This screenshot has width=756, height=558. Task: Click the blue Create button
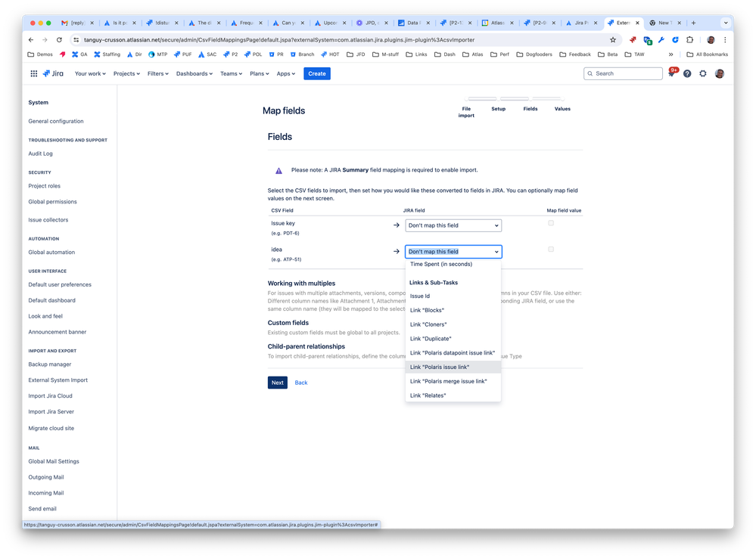coord(317,74)
